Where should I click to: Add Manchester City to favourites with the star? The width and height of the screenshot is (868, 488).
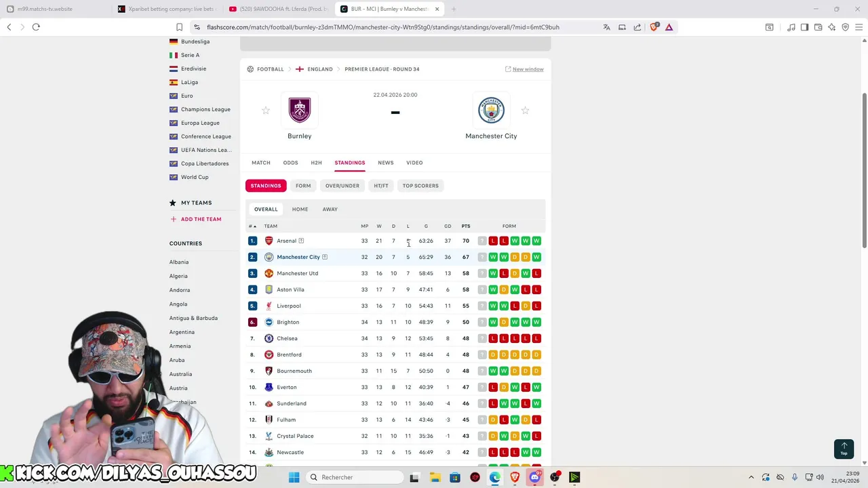tap(525, 110)
